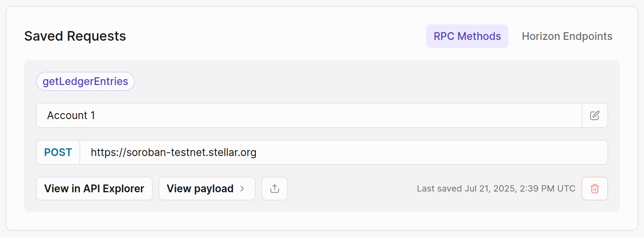Load Account 1 request in API Explorer
This screenshot has width=644, height=237.
pyautogui.click(x=94, y=189)
